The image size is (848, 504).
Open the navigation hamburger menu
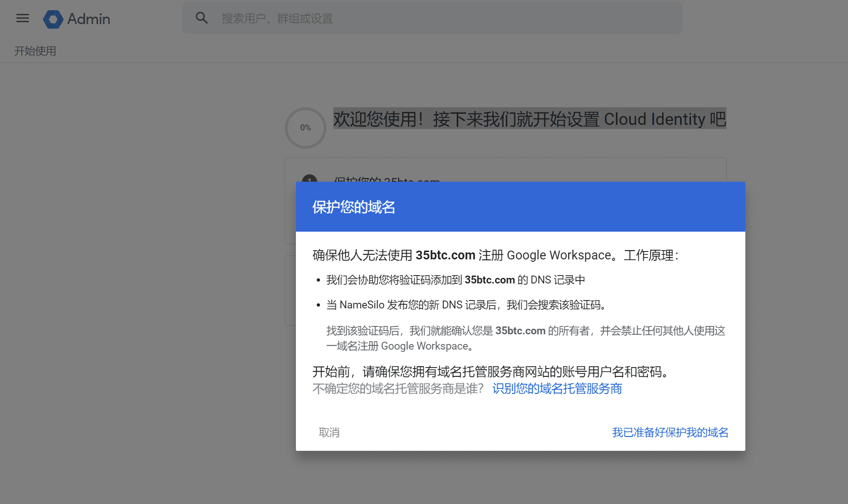pos(22,18)
